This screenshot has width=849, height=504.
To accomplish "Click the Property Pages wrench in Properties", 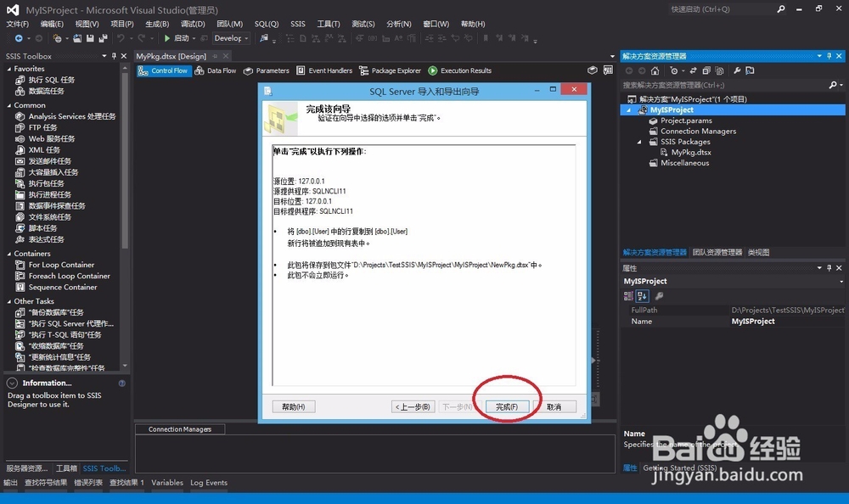I will 659,295.
